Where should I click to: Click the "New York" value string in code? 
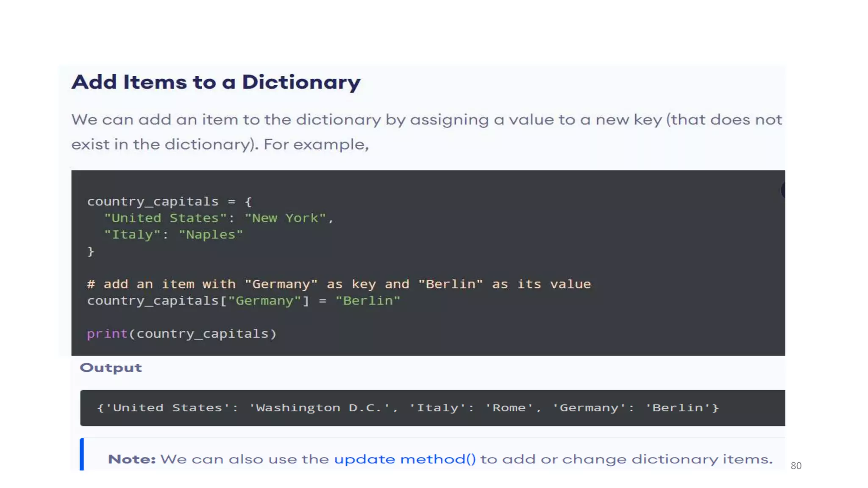[285, 218]
